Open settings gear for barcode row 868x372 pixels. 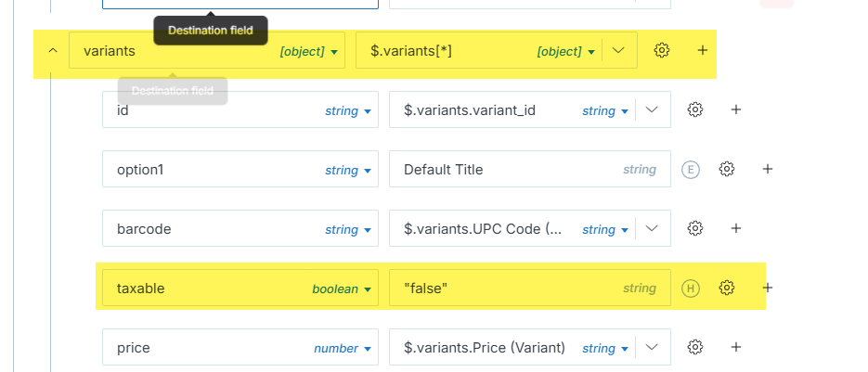[x=694, y=228]
